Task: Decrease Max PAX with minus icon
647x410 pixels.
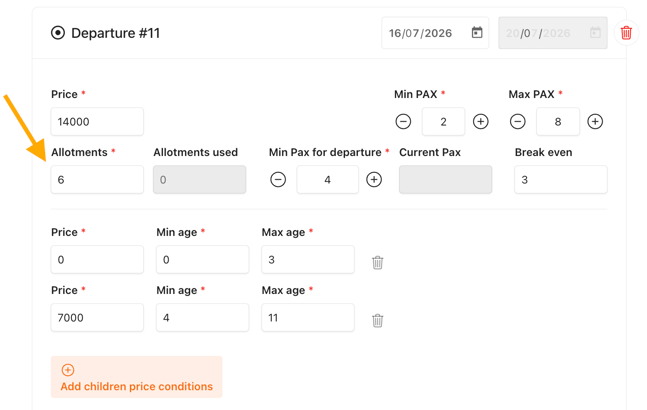Action: point(517,122)
